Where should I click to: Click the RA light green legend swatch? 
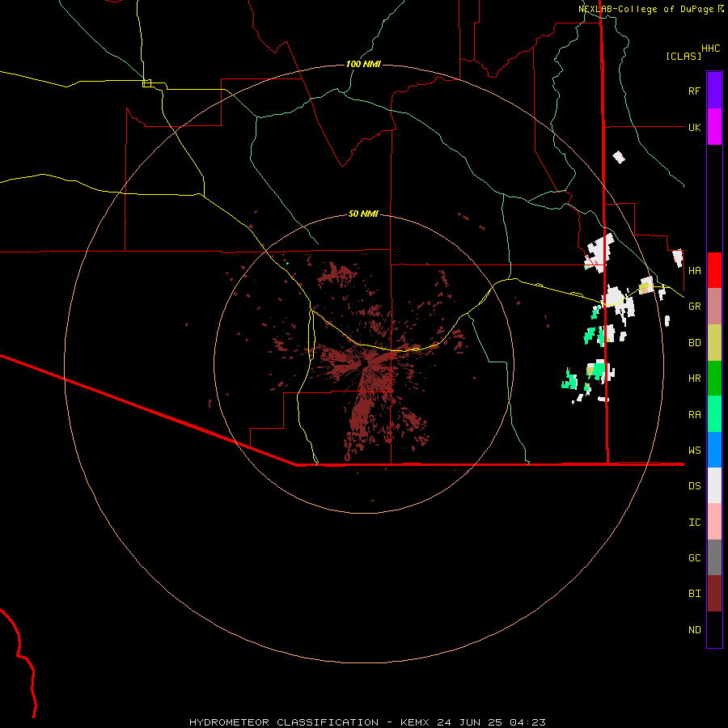click(714, 414)
